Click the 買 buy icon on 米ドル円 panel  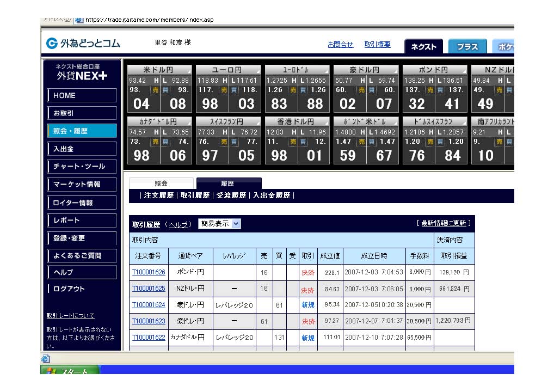coord(165,90)
